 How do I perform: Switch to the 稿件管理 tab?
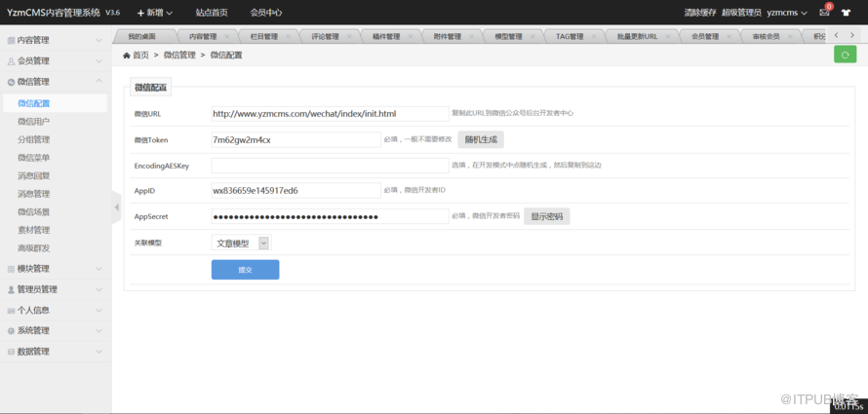(x=386, y=36)
